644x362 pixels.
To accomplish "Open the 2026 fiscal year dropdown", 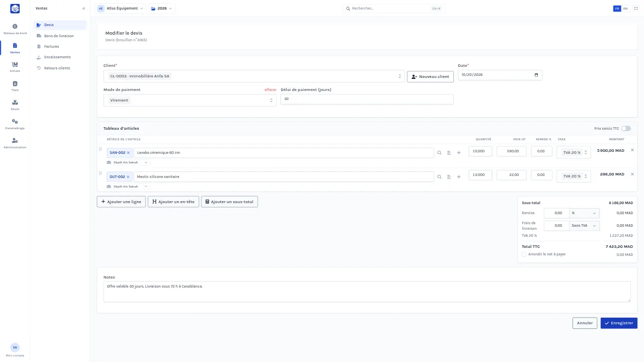I will (162, 9).
